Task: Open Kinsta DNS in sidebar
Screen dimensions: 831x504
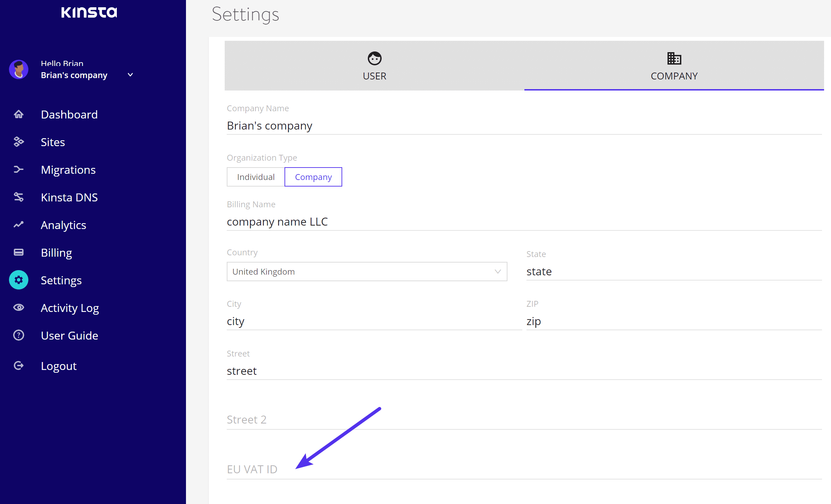Action: tap(69, 197)
